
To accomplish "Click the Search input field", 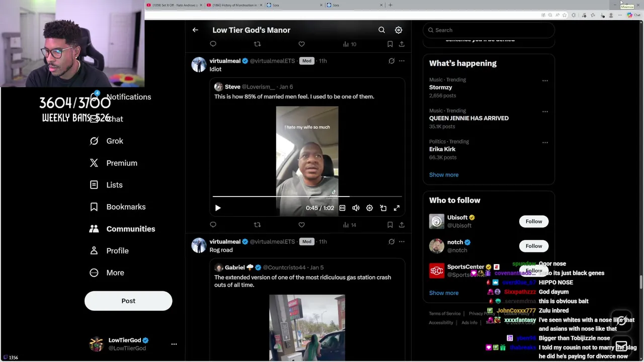I will (x=489, y=30).
